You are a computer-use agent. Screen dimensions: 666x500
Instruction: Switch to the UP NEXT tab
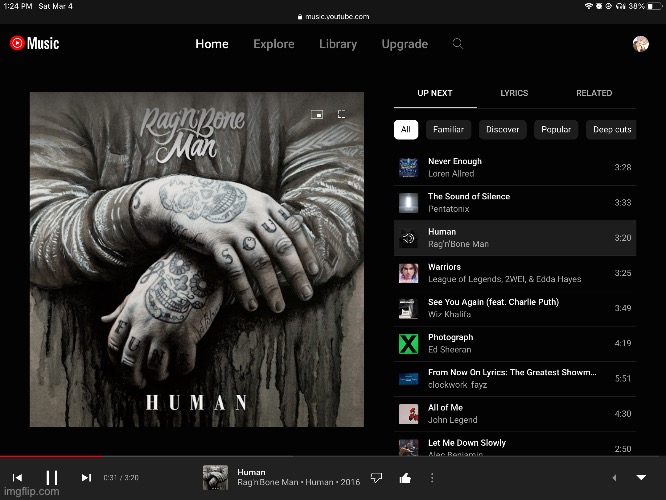pyautogui.click(x=435, y=93)
